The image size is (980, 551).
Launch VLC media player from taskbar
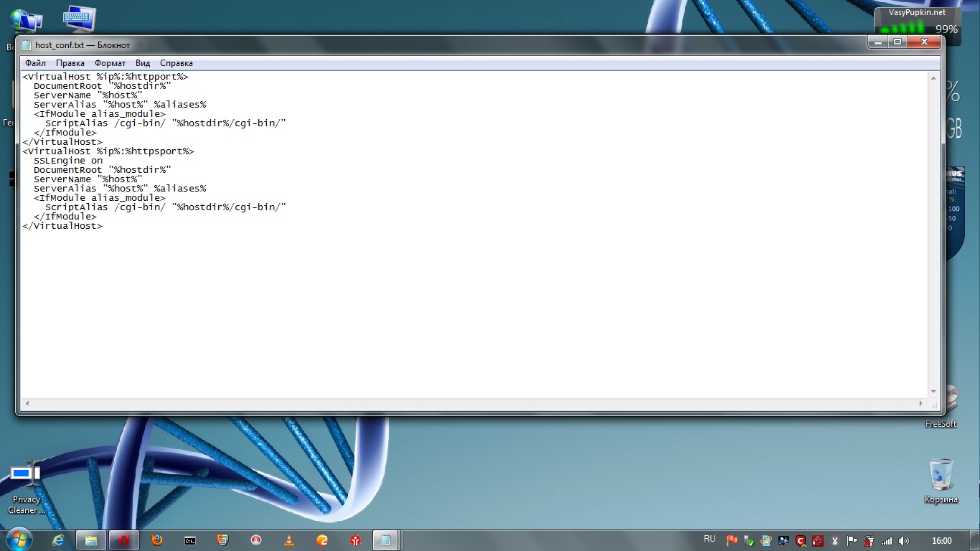289,540
